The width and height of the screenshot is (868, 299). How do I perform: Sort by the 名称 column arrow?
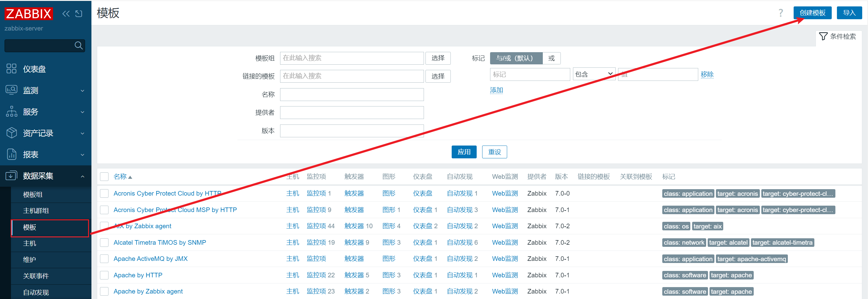[130, 177]
